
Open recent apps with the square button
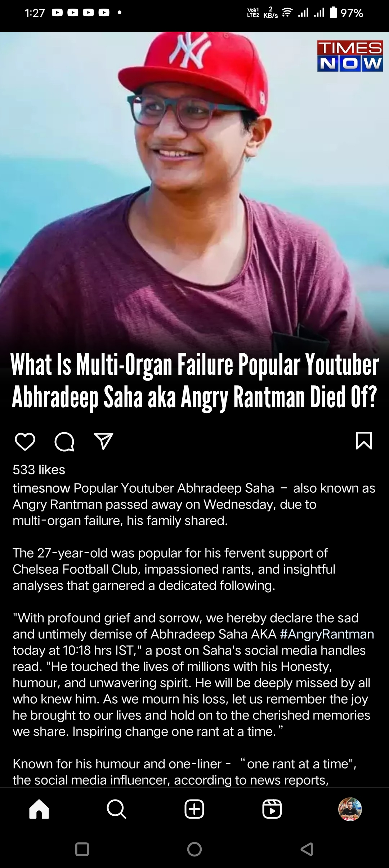[x=82, y=849]
